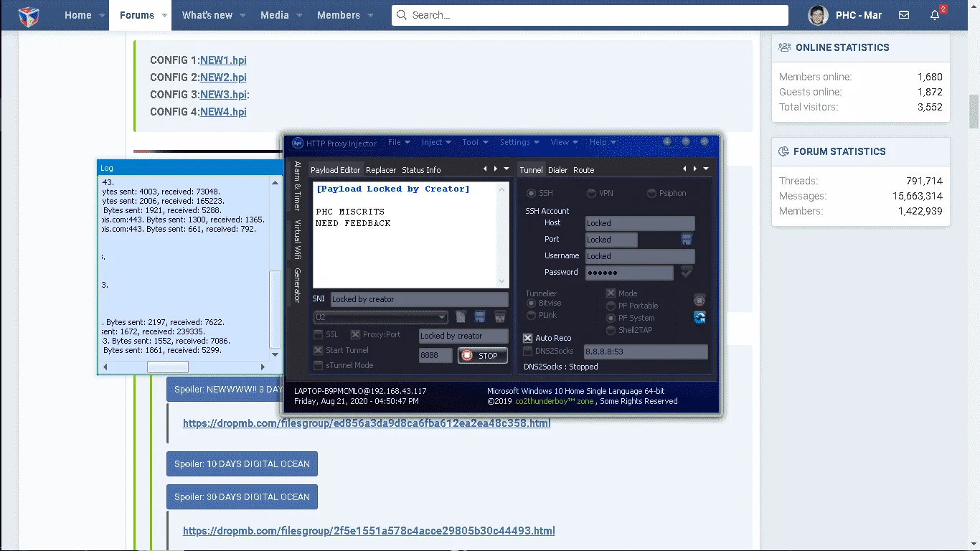Click the Log window vertical scrollbar thumb

(x=275, y=309)
